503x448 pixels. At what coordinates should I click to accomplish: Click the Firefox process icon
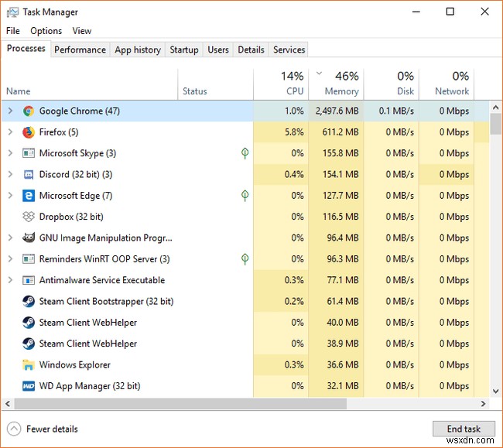29,132
